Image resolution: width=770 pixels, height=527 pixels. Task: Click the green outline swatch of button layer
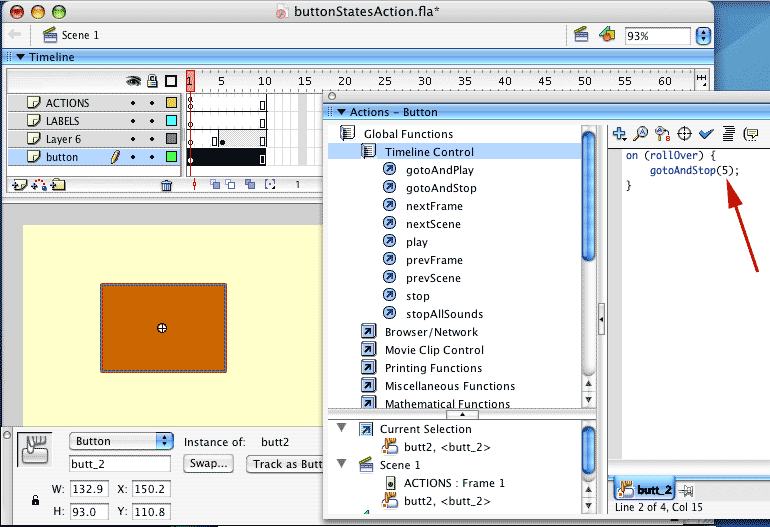coord(171,157)
